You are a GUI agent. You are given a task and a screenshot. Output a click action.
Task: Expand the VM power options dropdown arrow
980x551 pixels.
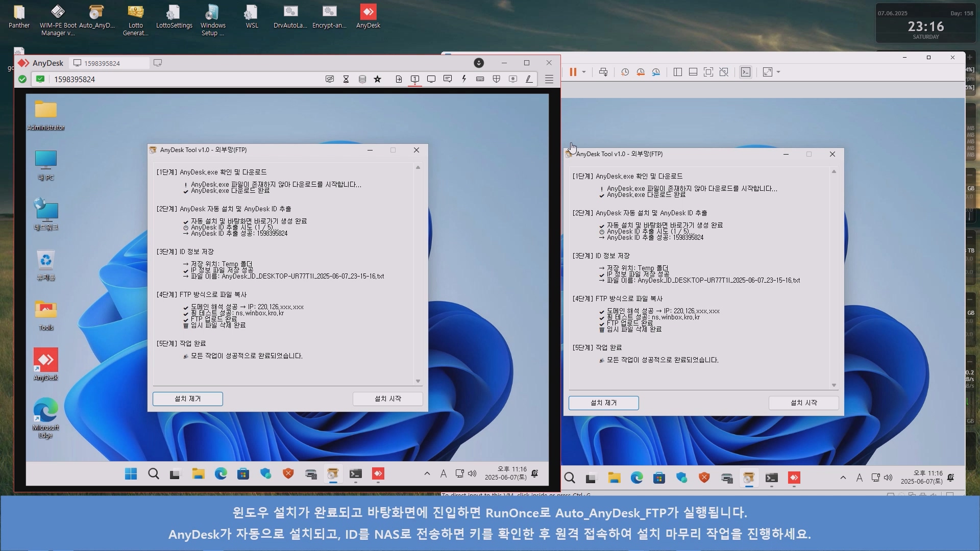coord(584,72)
